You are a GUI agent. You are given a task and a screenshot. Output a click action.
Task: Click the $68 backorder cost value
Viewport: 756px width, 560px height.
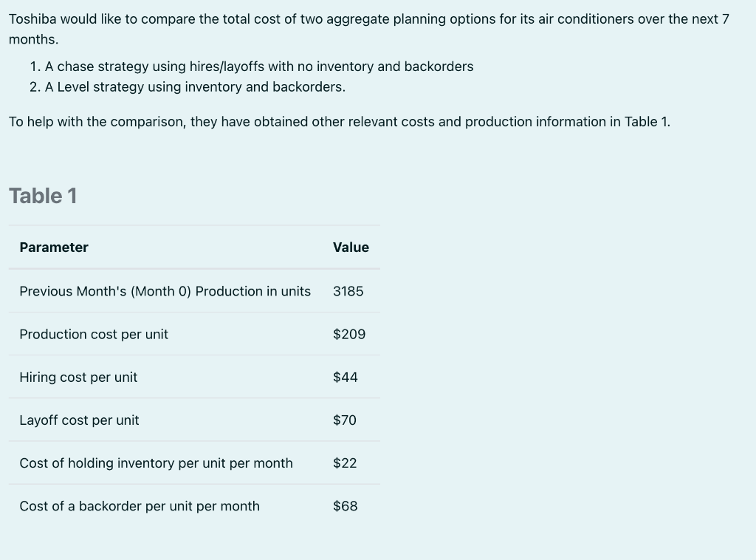[346, 506]
